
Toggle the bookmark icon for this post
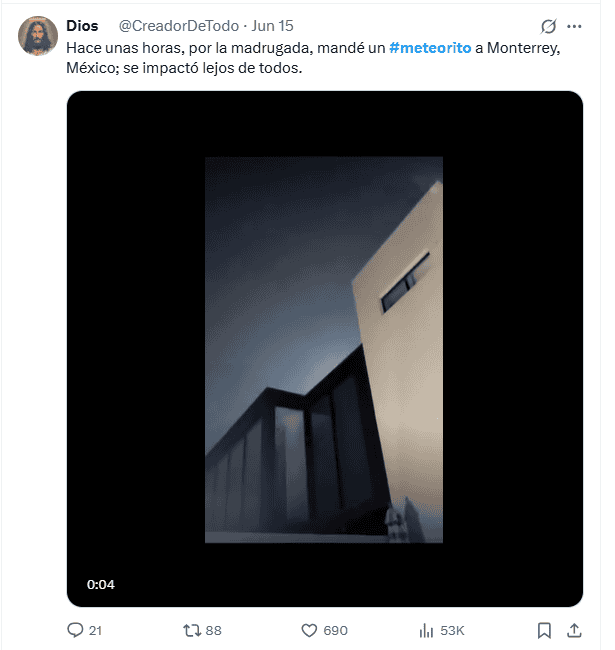pos(544,630)
